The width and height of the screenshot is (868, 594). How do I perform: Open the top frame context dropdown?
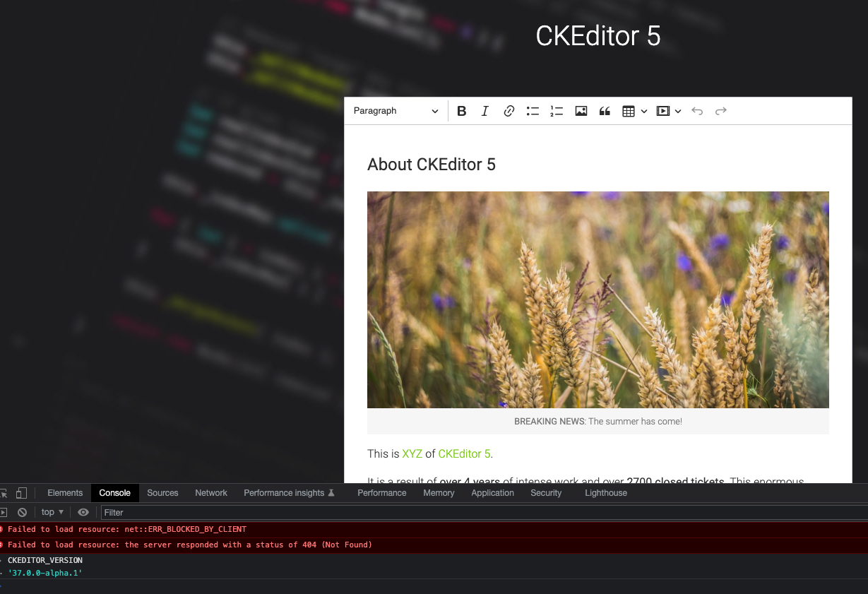coord(51,511)
